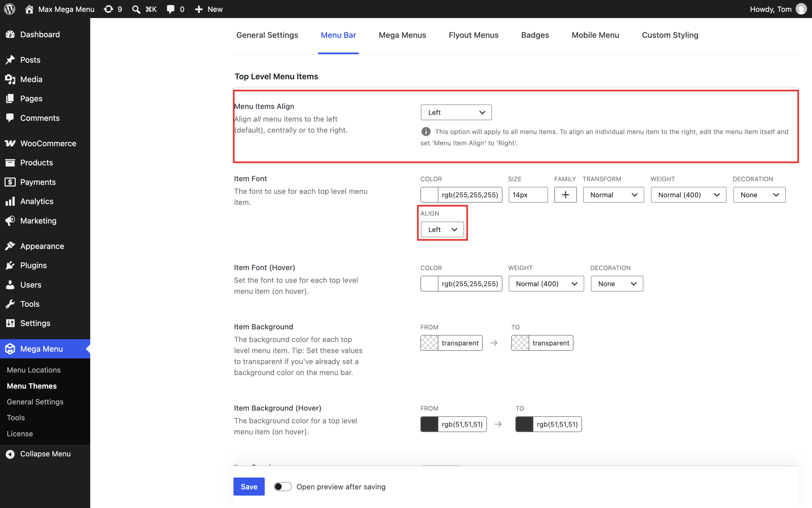Click the Media library icon
This screenshot has width=812, height=508.
[x=10, y=79]
